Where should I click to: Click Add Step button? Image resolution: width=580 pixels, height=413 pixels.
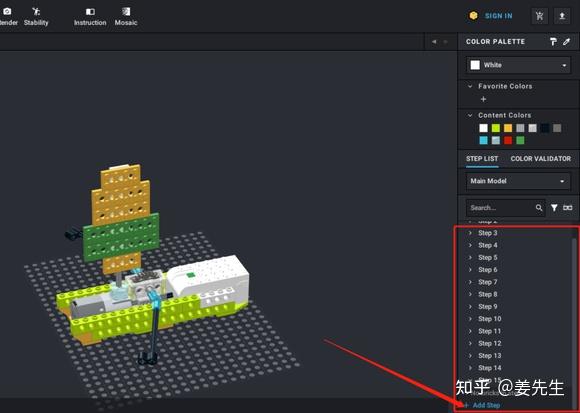click(x=483, y=405)
